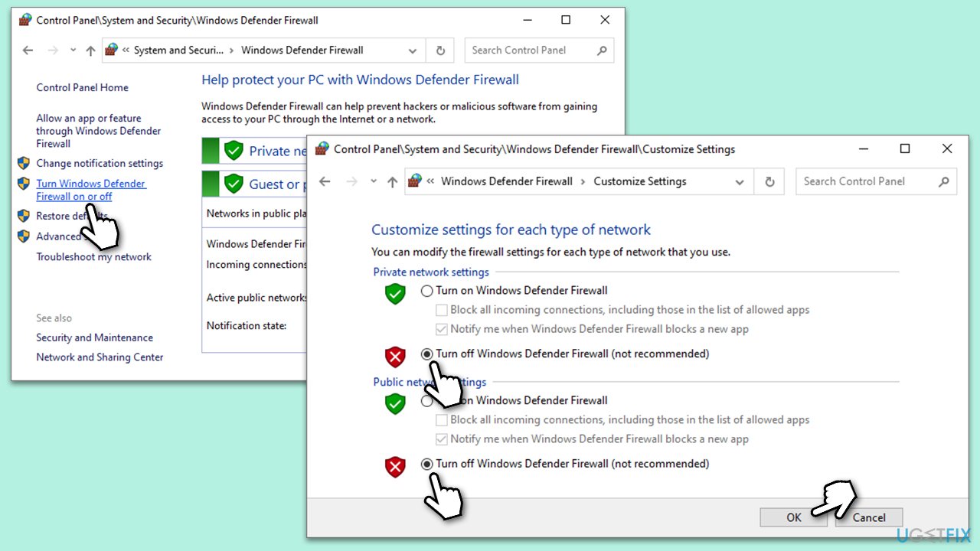Open Troubleshoot my network link

[94, 256]
